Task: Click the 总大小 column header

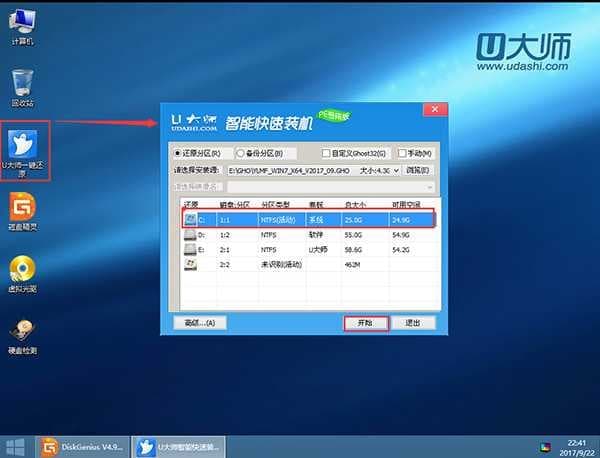Action: tap(355, 205)
